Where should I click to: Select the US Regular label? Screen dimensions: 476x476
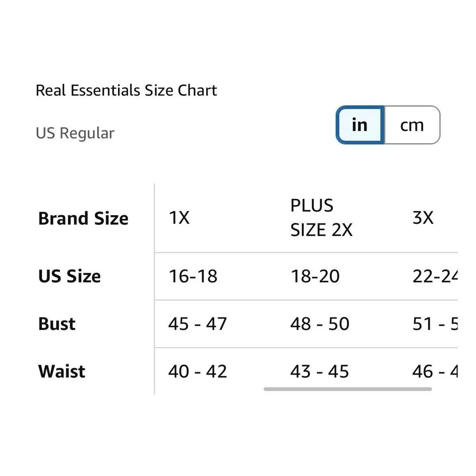(75, 133)
